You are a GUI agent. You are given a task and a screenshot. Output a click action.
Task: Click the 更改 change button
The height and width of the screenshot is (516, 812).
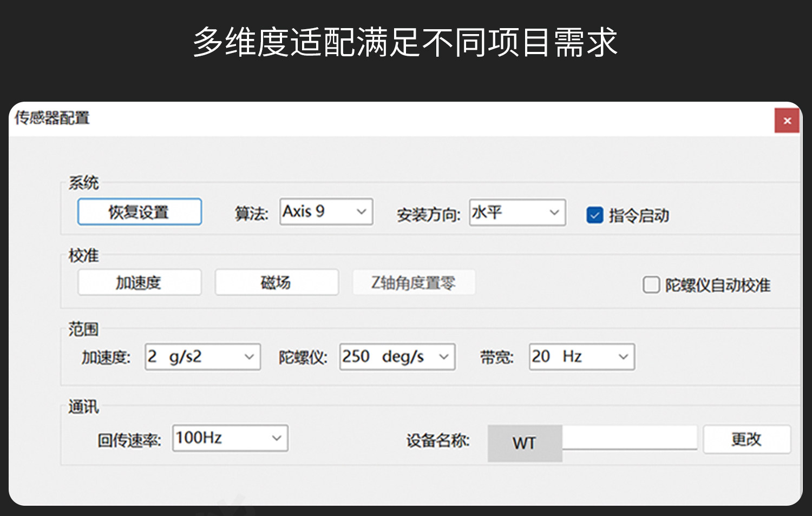pyautogui.click(x=746, y=439)
